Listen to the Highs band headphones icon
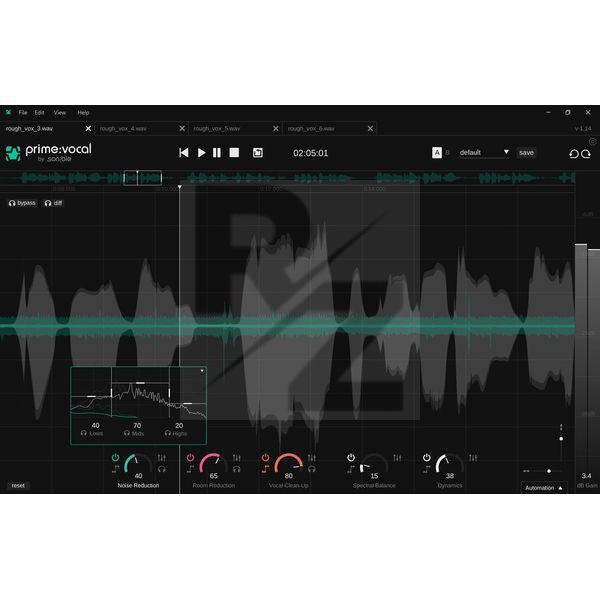 pos(168,433)
